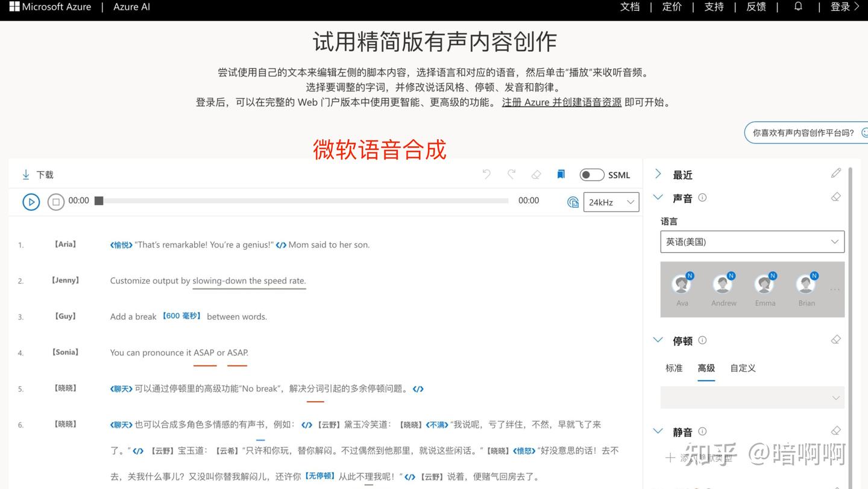
Task: Click the info icon next to 声音
Action: tap(702, 198)
